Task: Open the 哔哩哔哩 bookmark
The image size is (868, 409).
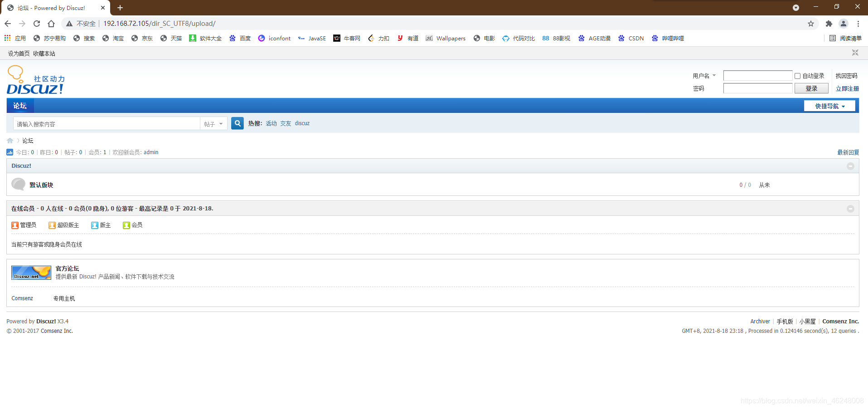Action: 668,38
